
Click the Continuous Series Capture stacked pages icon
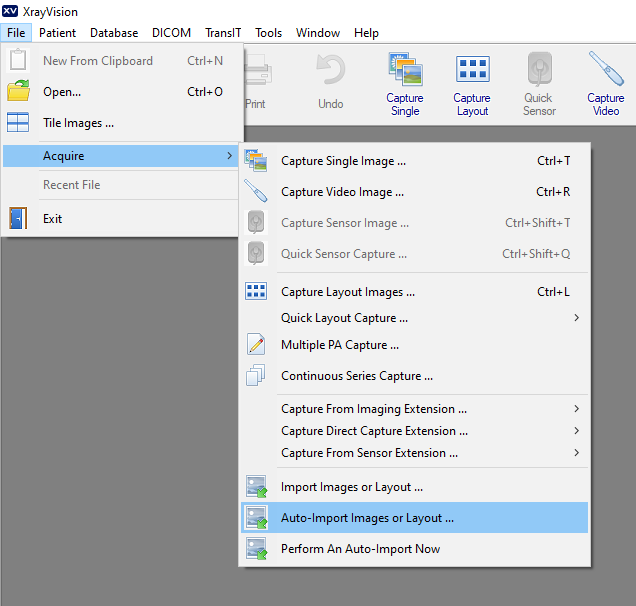pyautogui.click(x=256, y=375)
